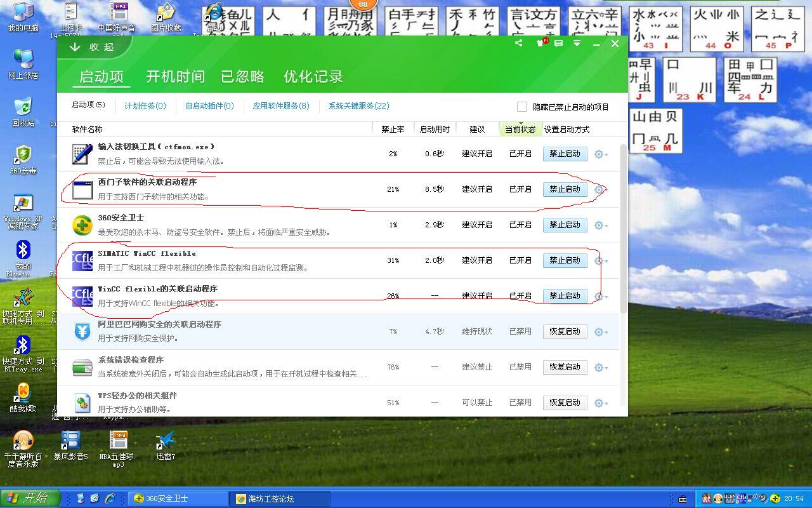Select the 自启动插件(0) sub-tab
Image resolution: width=812 pixels, height=508 pixels.
(209, 106)
